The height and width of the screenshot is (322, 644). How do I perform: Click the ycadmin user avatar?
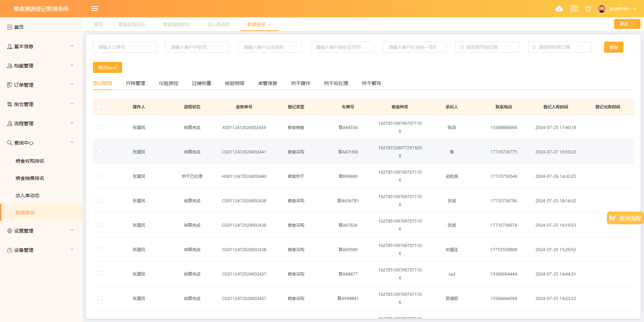(x=601, y=9)
